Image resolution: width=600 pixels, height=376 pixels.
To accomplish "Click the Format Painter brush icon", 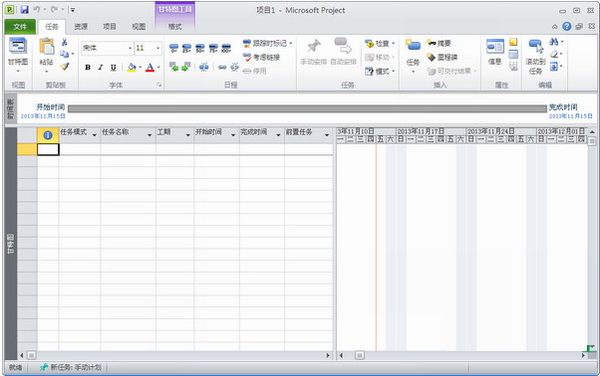I will click(x=65, y=67).
